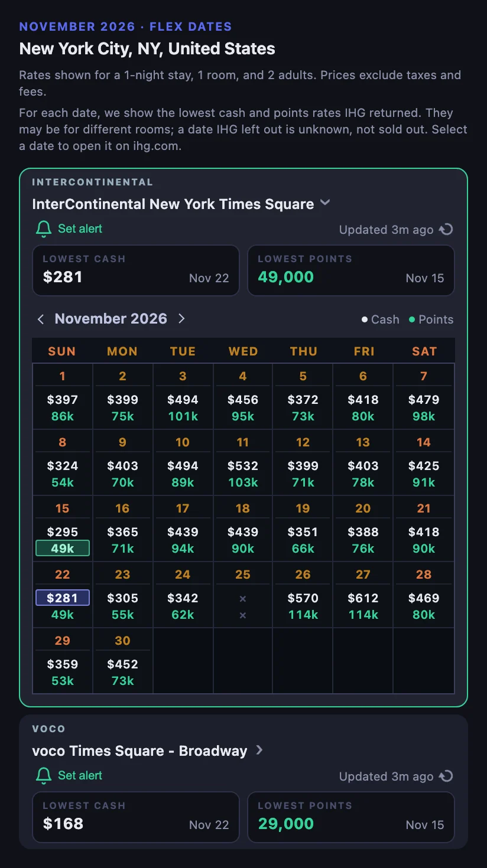Image resolution: width=487 pixels, height=868 pixels.
Task: Go to previous month with left chevron
Action: tap(41, 319)
